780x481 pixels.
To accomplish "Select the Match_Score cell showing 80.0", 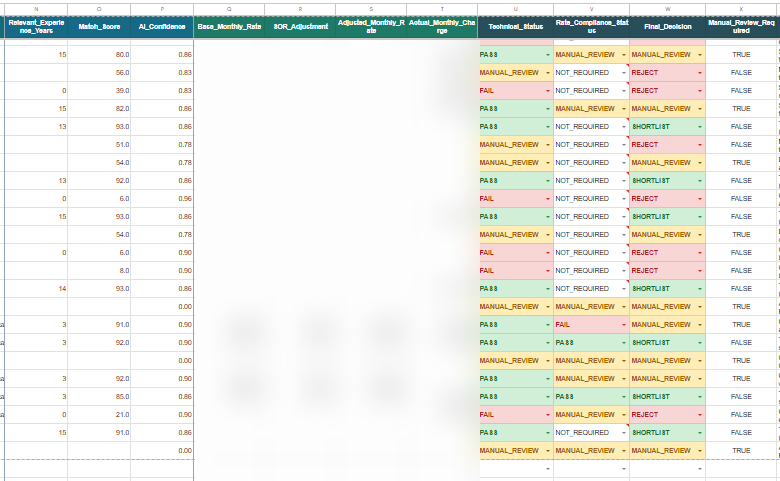I will [x=99, y=55].
